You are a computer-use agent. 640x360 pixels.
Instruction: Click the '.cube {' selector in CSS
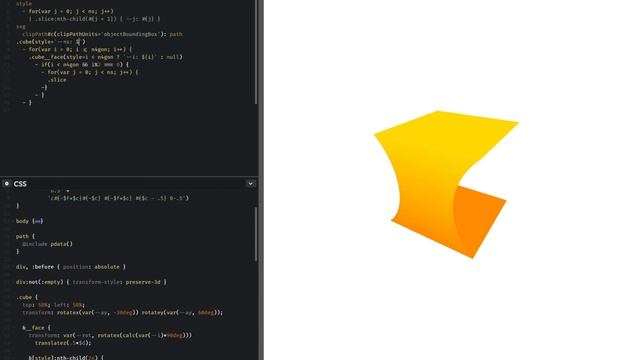(x=27, y=297)
